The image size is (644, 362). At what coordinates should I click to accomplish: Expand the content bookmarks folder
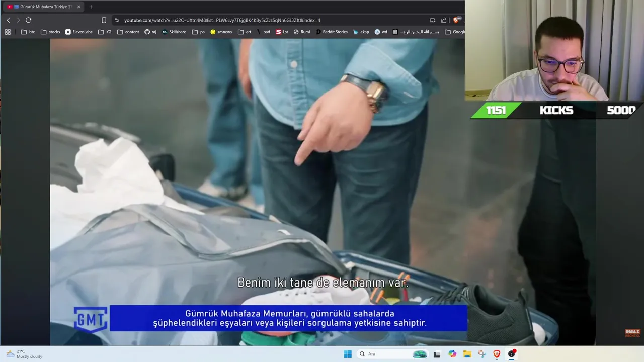(x=128, y=32)
